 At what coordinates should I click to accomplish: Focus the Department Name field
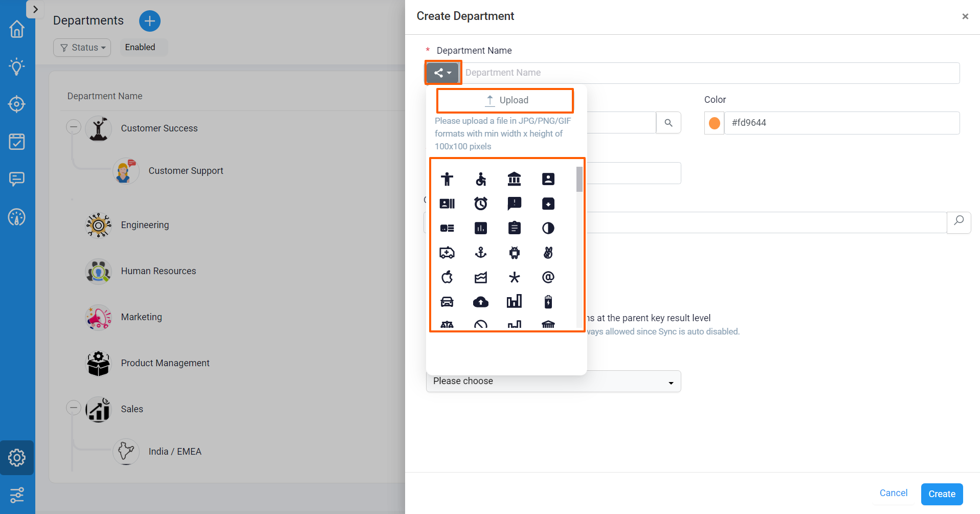click(x=710, y=73)
